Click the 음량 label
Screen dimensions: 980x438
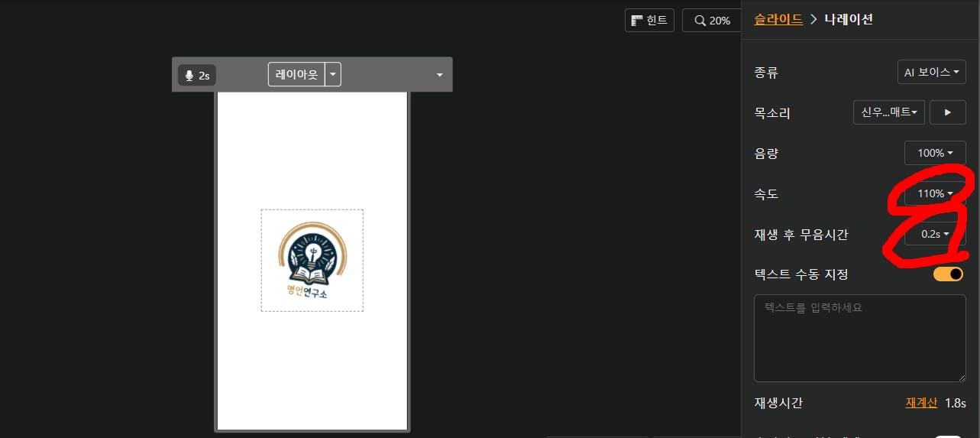(x=766, y=154)
